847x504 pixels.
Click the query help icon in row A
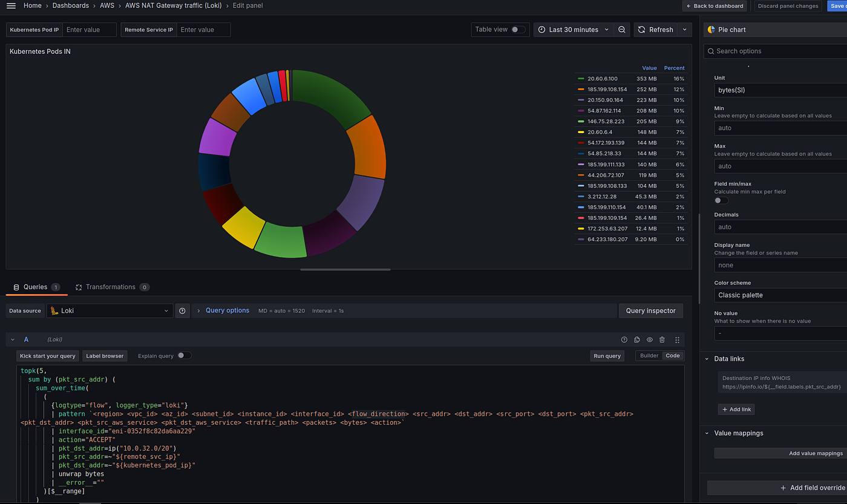(x=624, y=340)
